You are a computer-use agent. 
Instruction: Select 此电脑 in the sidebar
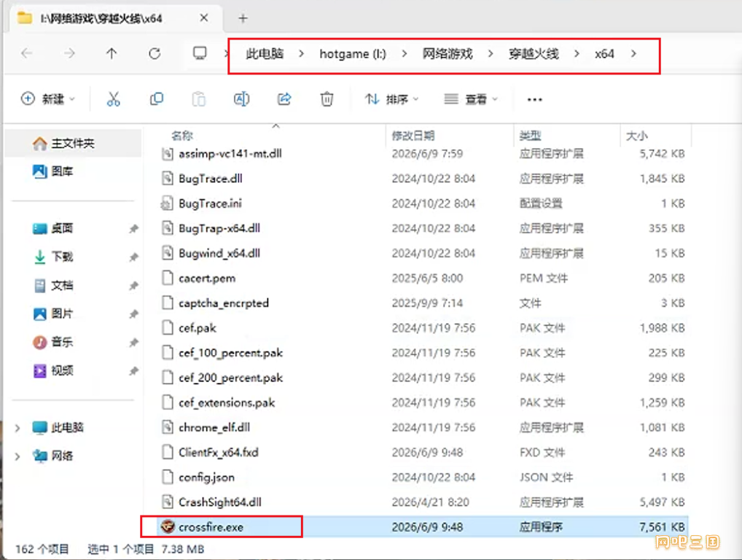(x=58, y=428)
